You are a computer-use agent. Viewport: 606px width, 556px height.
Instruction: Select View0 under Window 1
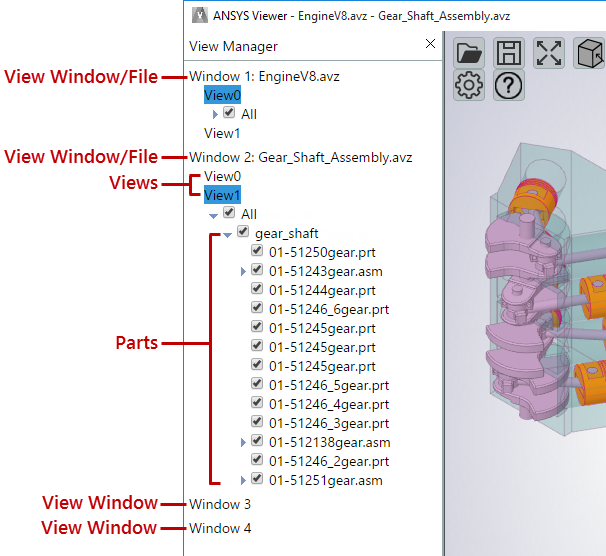222,95
